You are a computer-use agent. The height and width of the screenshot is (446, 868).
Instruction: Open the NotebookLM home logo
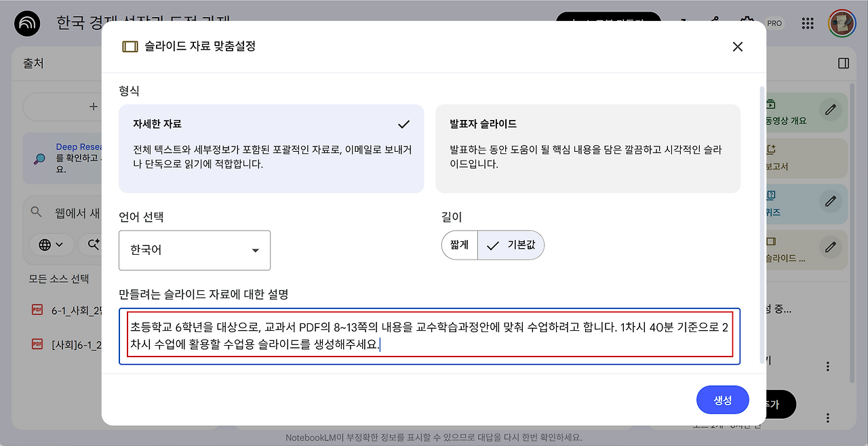(x=27, y=24)
